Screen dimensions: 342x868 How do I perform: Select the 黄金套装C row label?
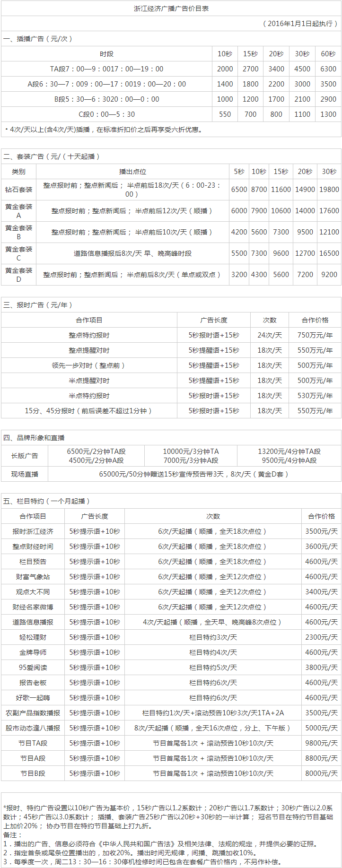pos(19,253)
